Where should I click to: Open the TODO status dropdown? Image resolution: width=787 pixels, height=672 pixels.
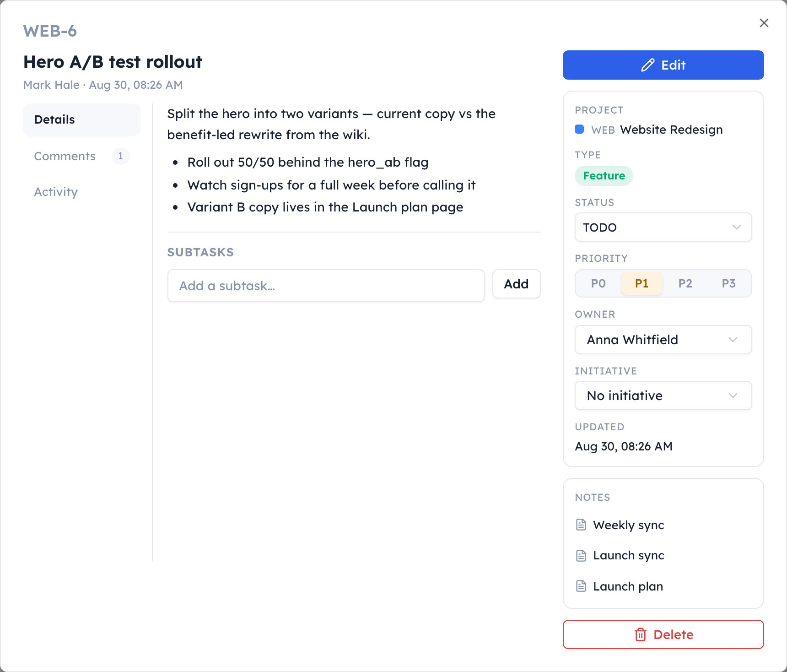[x=663, y=227]
